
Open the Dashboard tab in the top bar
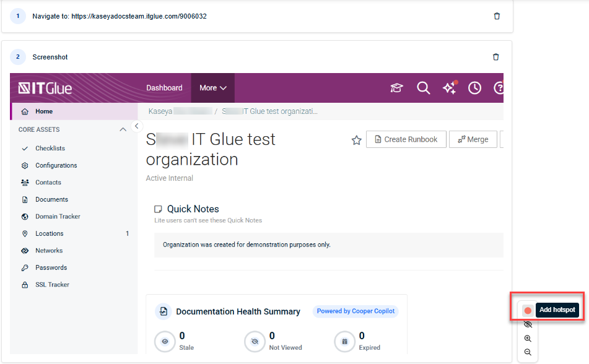click(x=164, y=88)
